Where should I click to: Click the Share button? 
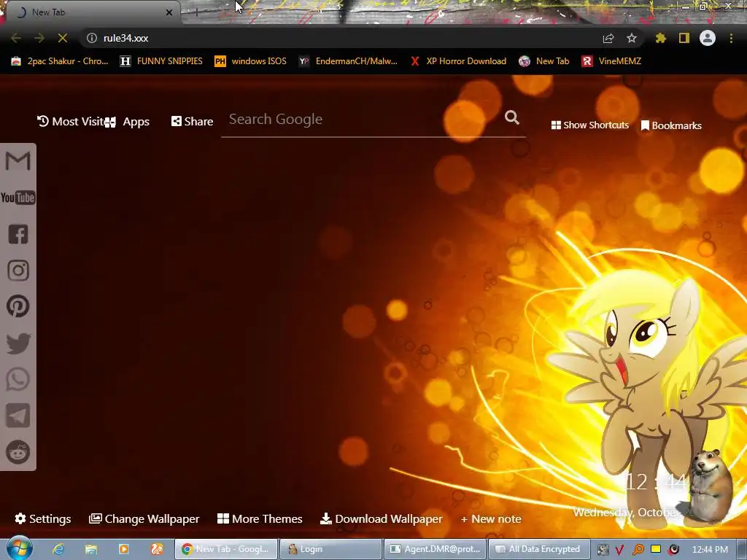[x=192, y=122]
